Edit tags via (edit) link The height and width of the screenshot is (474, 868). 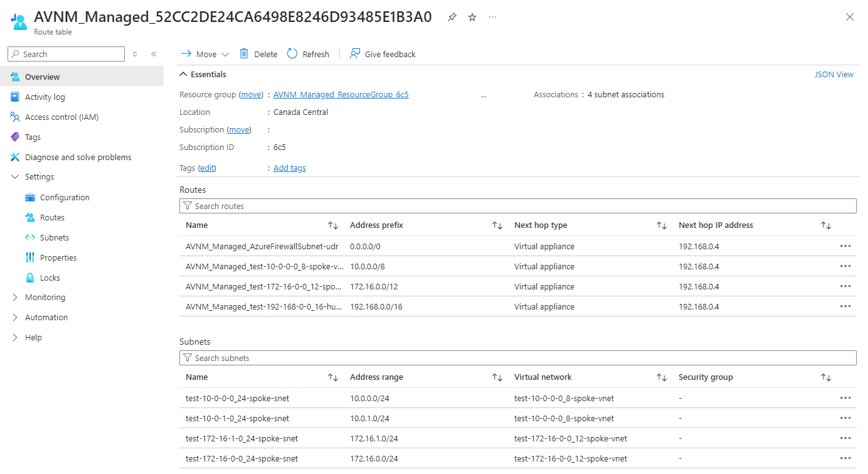[x=207, y=168]
